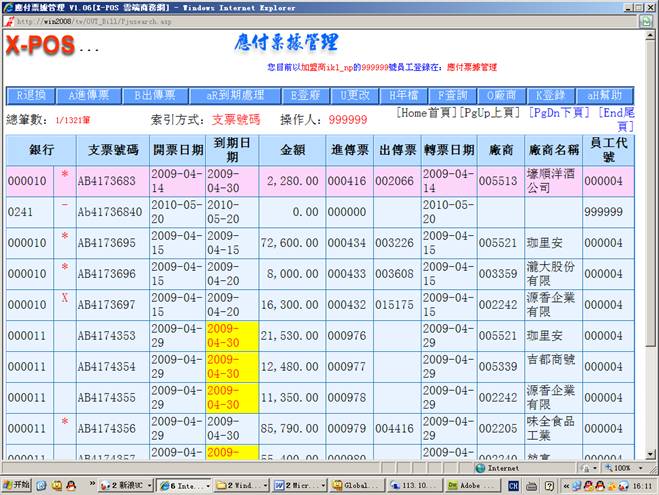Open aR到期處理 due-date processing
This screenshot has height=495, width=659.
tap(234, 96)
